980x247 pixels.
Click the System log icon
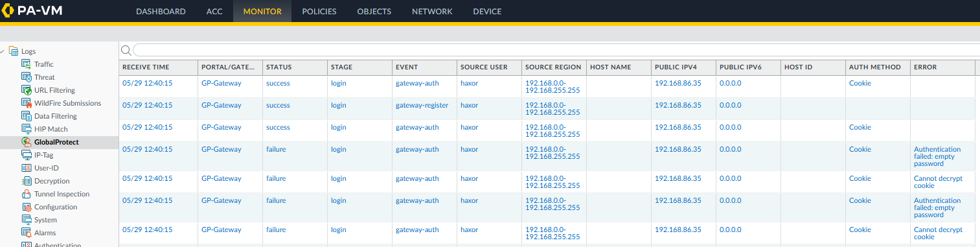pyautogui.click(x=27, y=220)
